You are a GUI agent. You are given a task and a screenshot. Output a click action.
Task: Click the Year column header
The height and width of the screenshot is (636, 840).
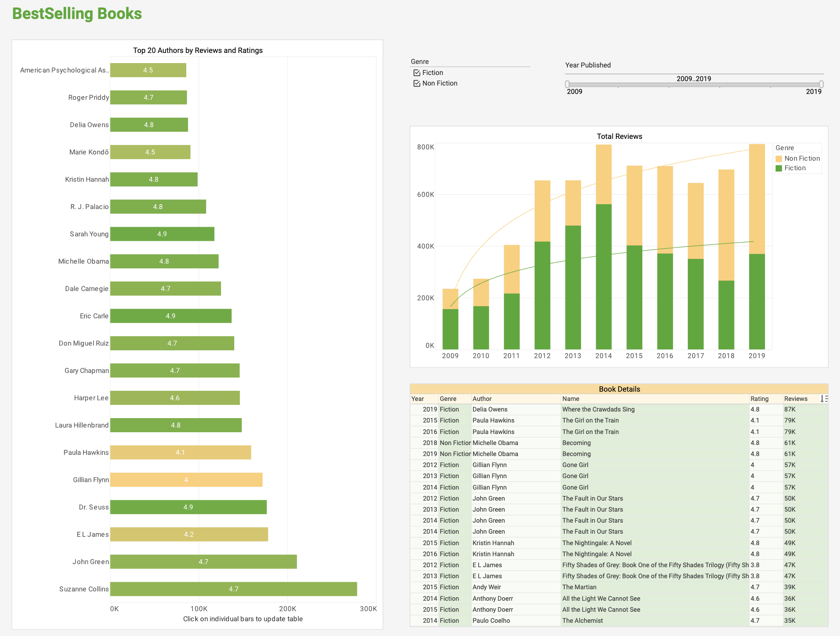click(424, 399)
